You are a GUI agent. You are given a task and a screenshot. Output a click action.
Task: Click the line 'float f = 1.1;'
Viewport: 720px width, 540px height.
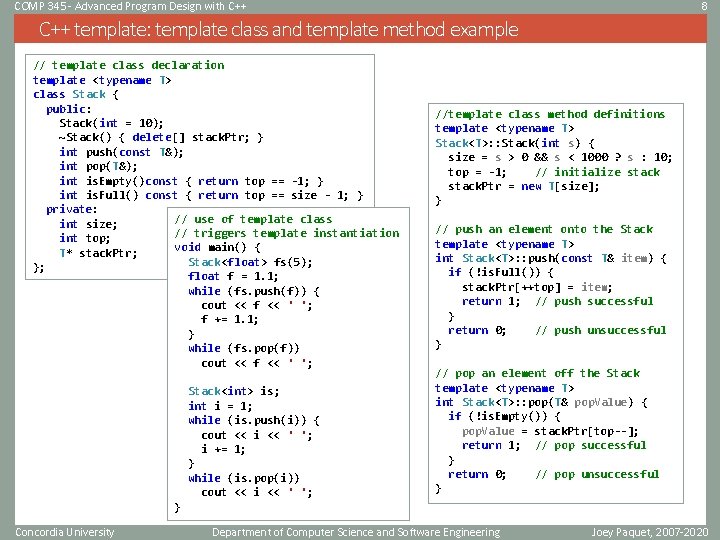pyautogui.click(x=233, y=276)
